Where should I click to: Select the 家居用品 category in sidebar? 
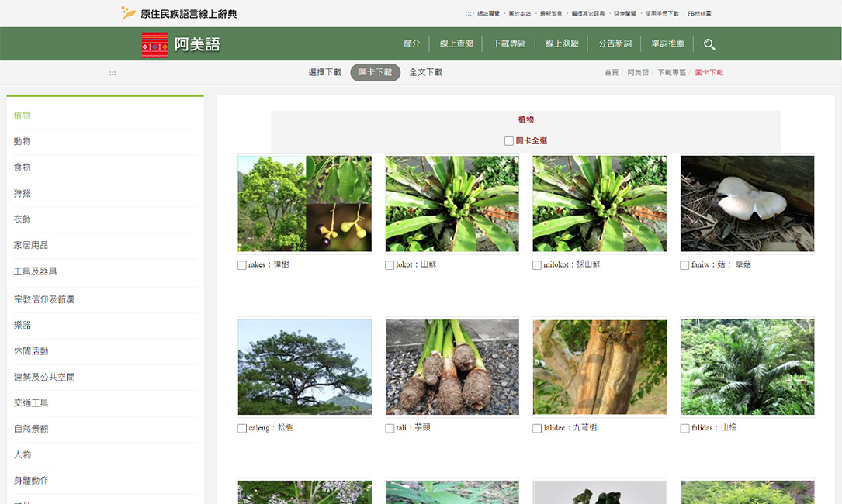[30, 245]
